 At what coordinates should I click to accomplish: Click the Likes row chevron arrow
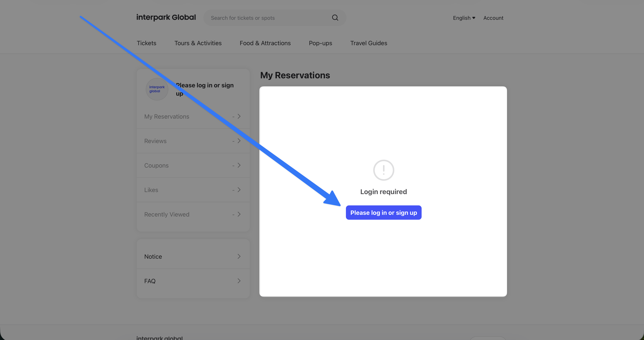(x=239, y=190)
